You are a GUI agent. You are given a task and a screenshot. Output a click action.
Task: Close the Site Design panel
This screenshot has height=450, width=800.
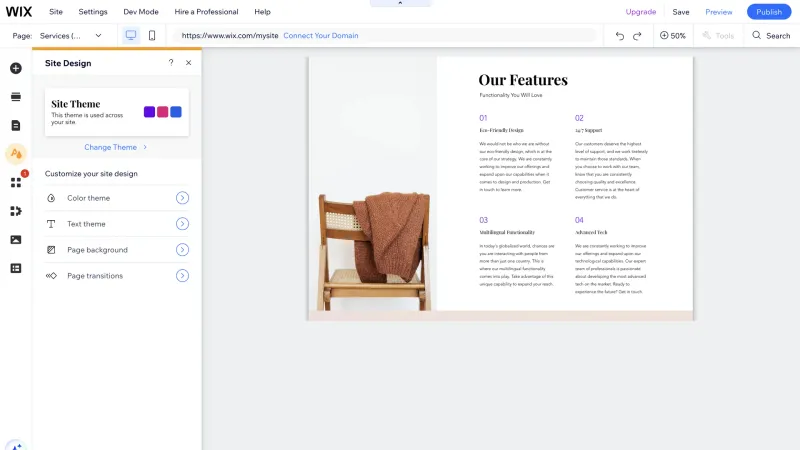tap(189, 63)
